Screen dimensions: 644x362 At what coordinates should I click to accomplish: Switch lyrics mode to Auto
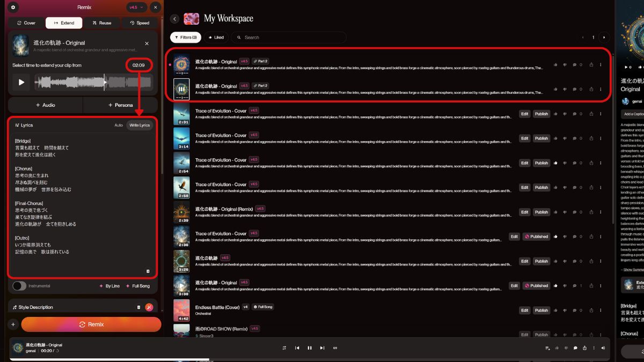point(119,125)
